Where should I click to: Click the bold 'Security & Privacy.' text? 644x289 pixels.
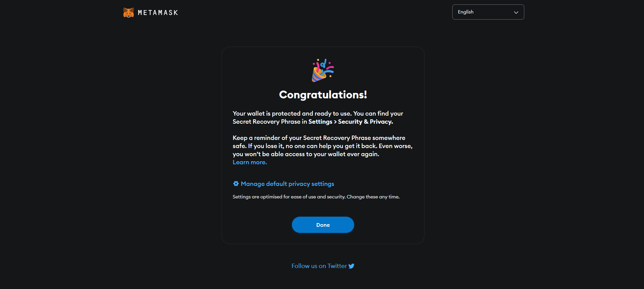[366, 122]
